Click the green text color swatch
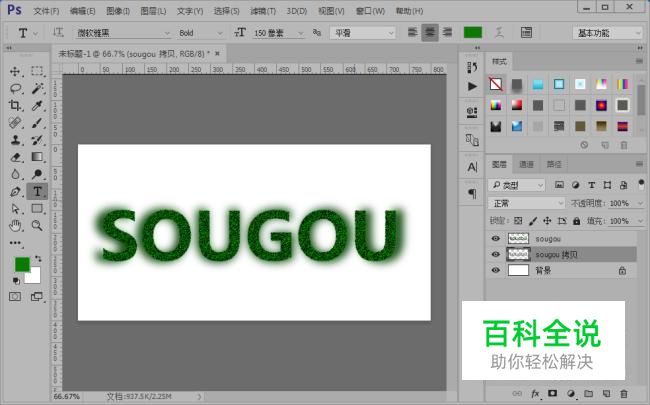650x405 pixels. click(x=473, y=32)
